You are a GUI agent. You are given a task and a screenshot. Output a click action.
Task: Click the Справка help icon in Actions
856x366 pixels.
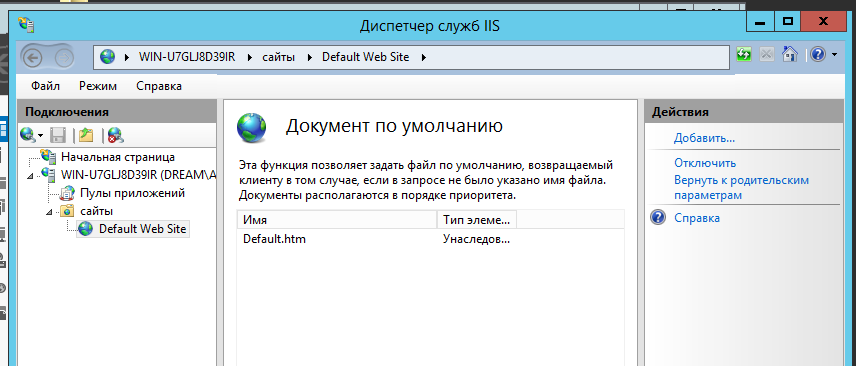(658, 217)
